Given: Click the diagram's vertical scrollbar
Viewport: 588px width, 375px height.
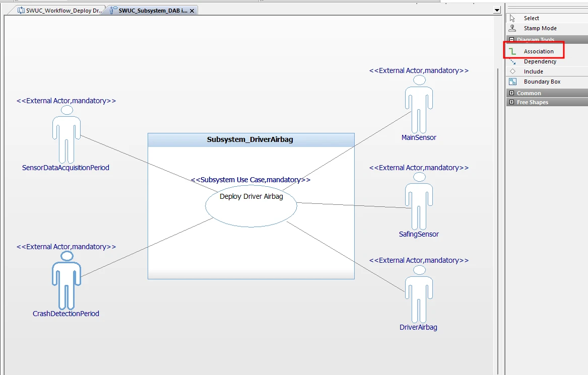Looking at the screenshot, I should 498,221.
